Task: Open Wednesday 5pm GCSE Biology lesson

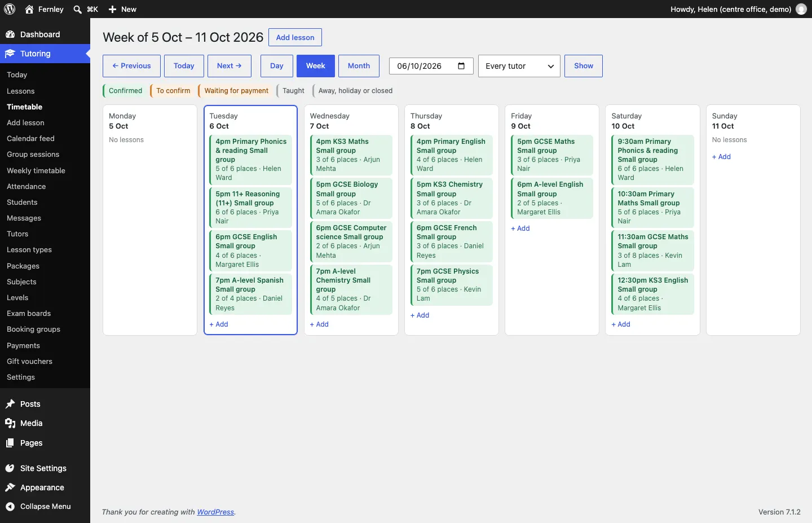Action: 351,198
